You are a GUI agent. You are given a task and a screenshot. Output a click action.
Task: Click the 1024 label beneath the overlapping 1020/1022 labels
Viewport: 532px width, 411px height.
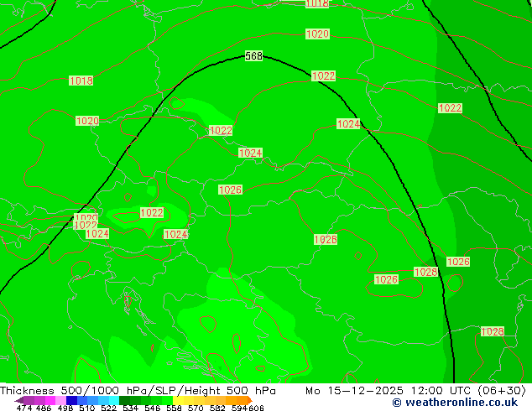pyautogui.click(x=97, y=234)
